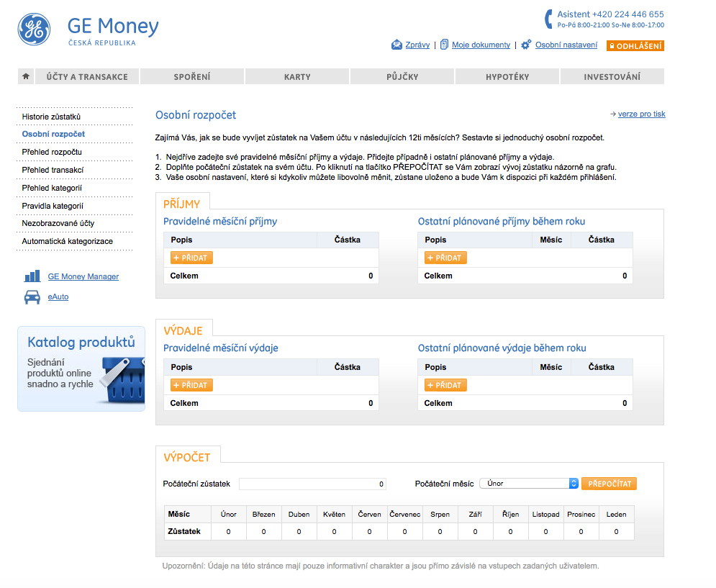Open the Zprávy link
Image resolution: width=716 pixels, height=588 pixels.
(417, 45)
